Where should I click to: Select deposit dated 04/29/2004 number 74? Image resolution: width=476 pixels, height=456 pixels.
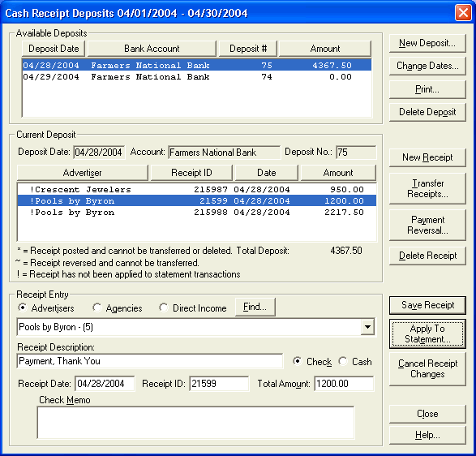coord(197,76)
